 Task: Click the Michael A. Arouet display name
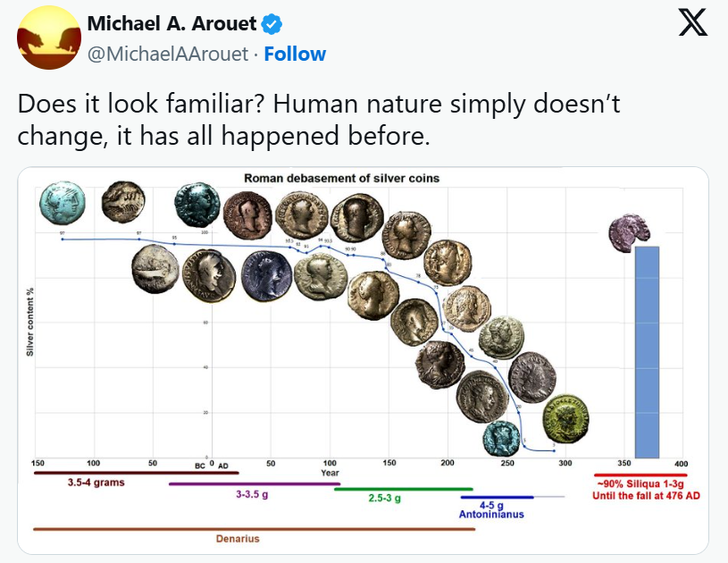pos(170,22)
